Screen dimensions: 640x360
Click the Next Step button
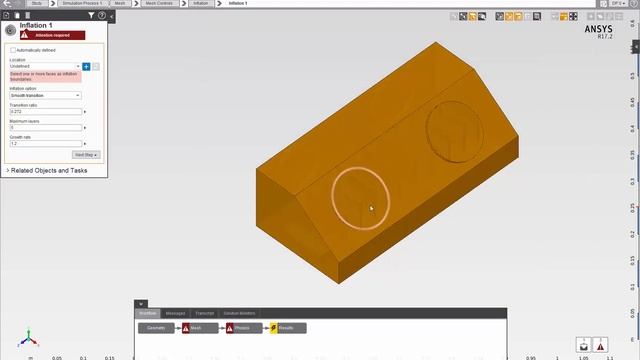86,155
